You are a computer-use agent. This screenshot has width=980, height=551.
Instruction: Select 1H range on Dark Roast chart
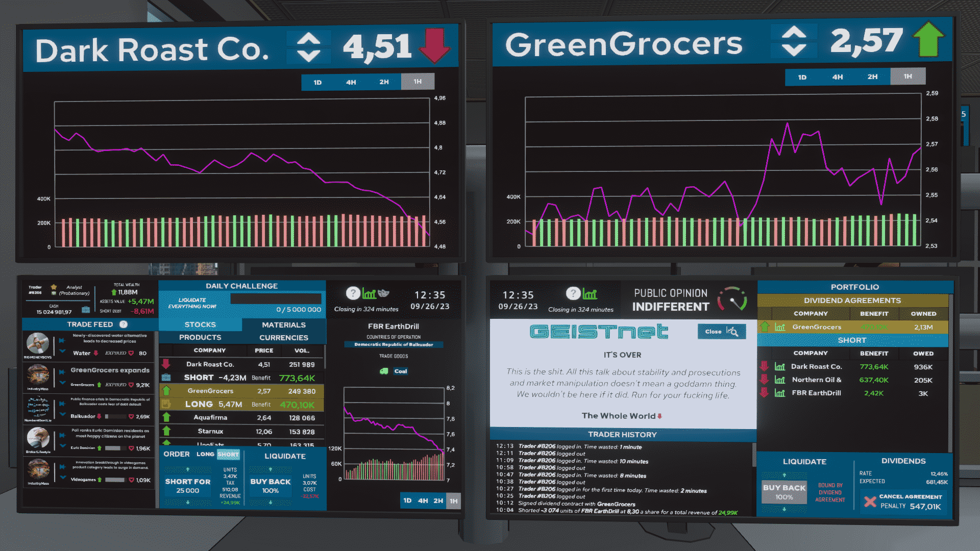click(x=418, y=81)
